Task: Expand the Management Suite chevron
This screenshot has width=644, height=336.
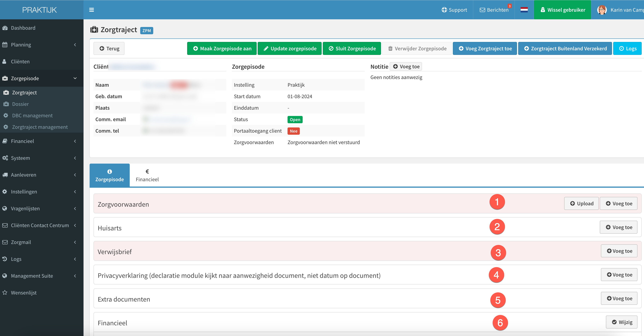Action: tap(75, 276)
